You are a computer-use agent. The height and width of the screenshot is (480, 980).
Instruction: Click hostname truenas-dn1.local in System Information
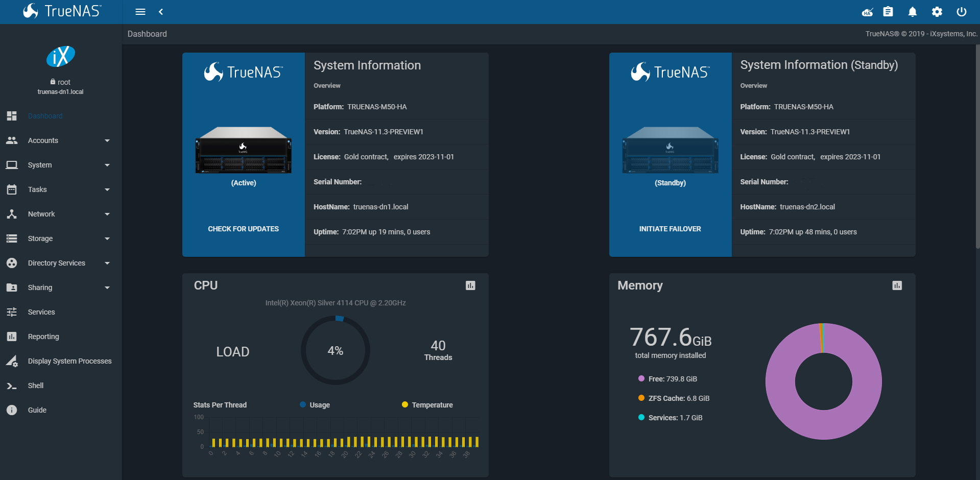pos(380,207)
